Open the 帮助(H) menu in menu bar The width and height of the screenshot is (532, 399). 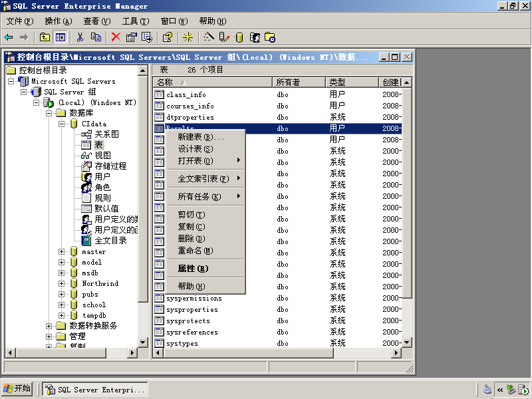click(x=213, y=21)
